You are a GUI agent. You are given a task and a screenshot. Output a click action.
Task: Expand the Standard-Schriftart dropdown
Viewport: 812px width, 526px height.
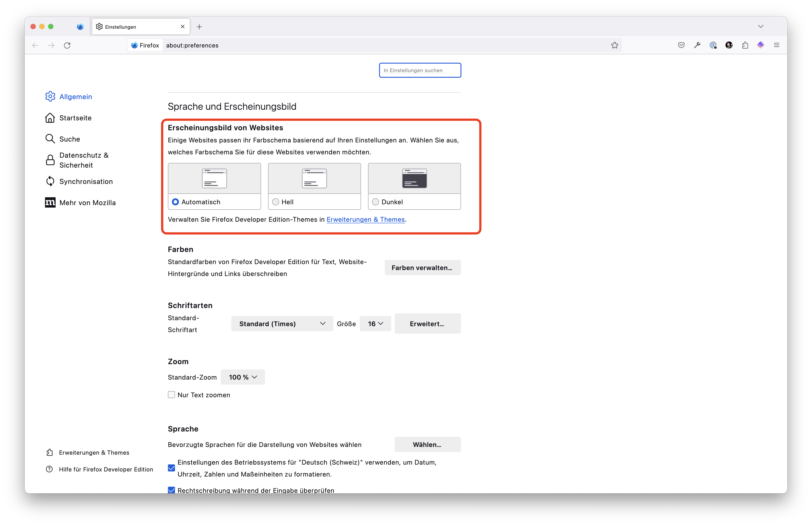coord(281,324)
